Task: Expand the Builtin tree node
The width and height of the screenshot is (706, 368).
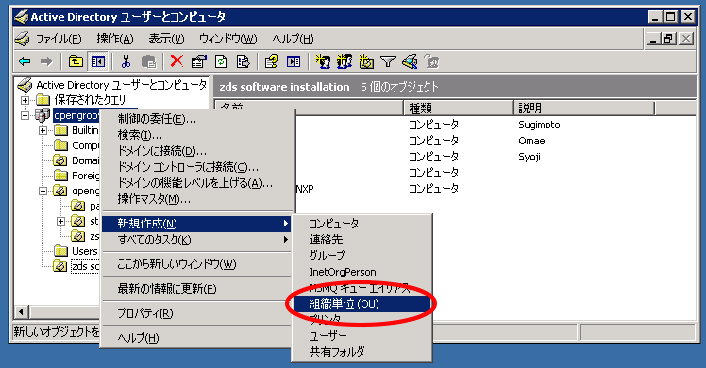Action: 43,131
